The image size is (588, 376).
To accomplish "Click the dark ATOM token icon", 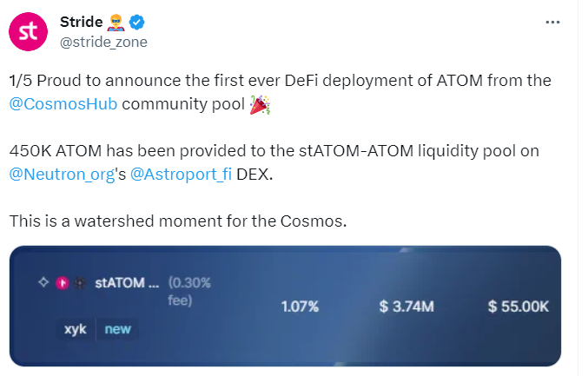I will (x=78, y=283).
